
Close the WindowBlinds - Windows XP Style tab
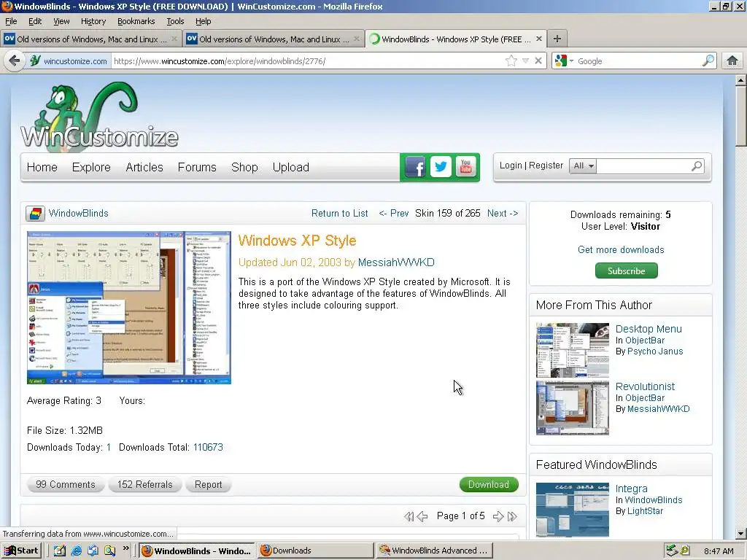[539, 39]
